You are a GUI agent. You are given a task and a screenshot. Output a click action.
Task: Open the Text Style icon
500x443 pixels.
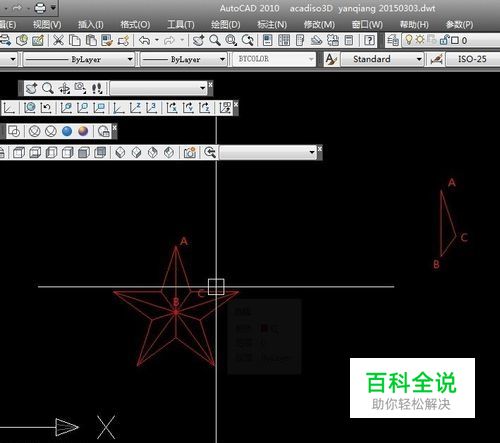(331, 60)
